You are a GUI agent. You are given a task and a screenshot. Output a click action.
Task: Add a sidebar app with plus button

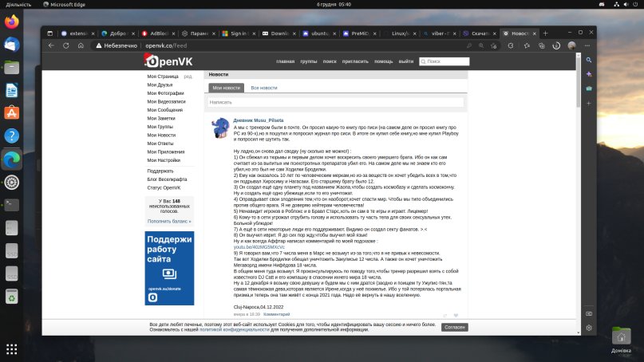(x=589, y=104)
